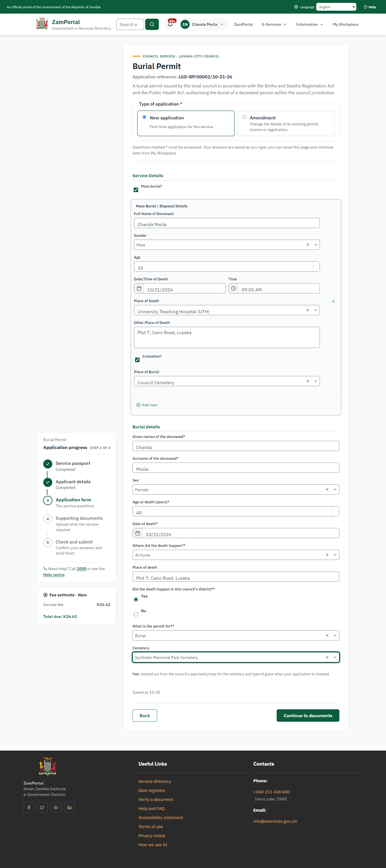Remove the mass burial entry with x icon

coord(333,301)
